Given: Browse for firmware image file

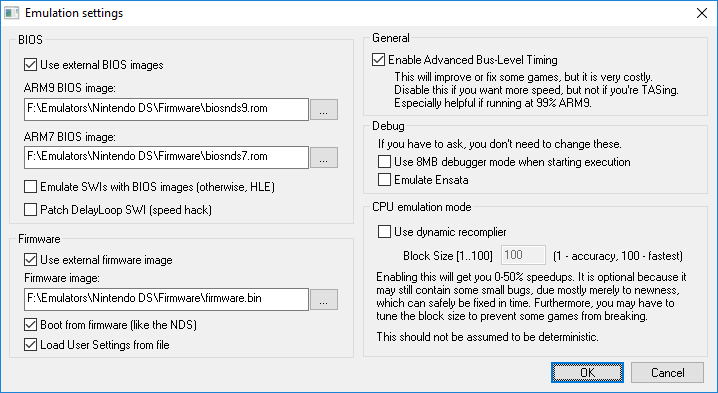Looking at the screenshot, I should coord(324,300).
